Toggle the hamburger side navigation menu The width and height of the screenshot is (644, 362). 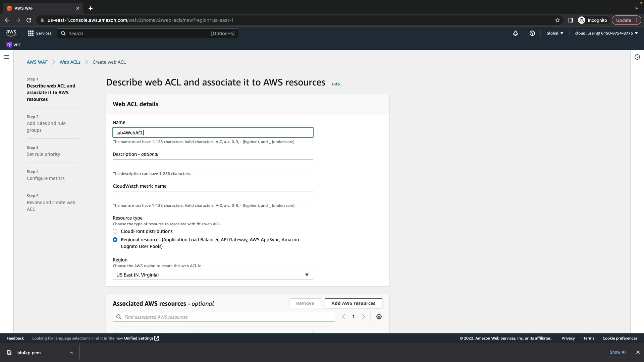coord(6,57)
